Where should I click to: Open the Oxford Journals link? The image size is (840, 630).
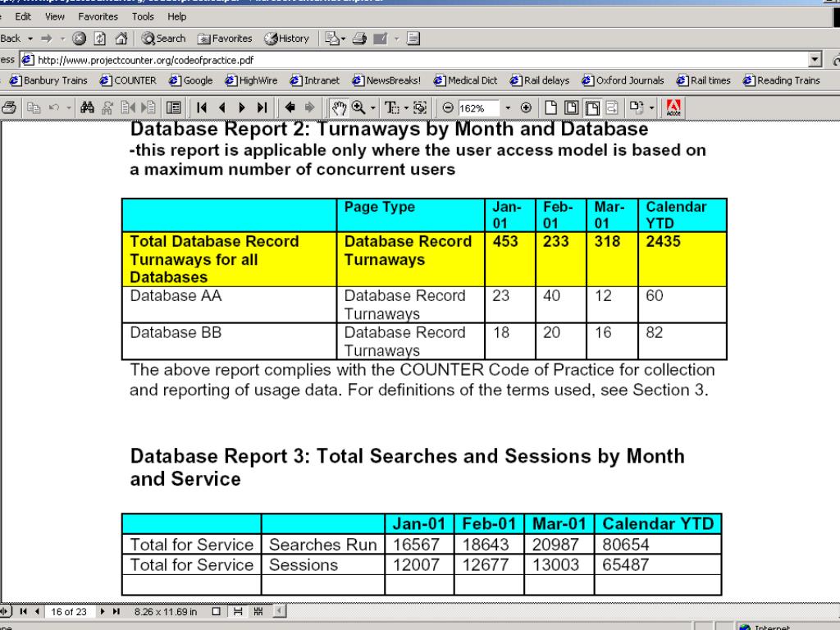point(623,80)
